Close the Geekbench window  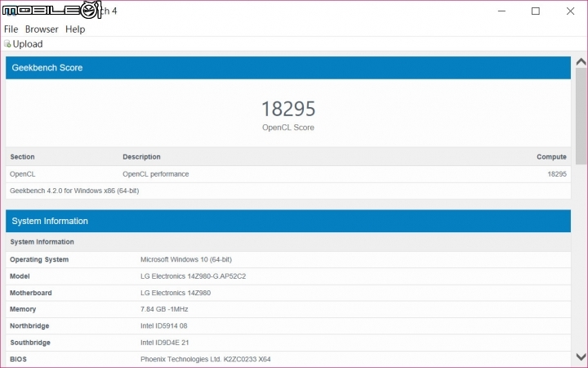tap(570, 11)
